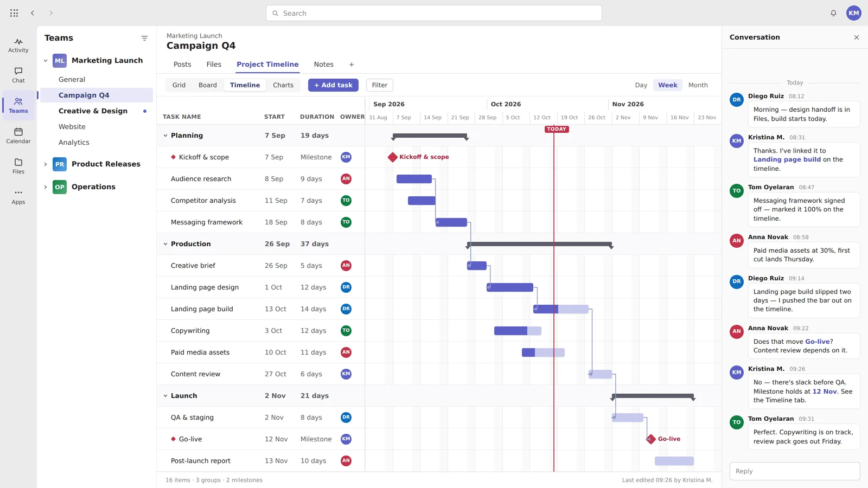Viewport: 868px width, 488px height.
Task: Click the Teams list filter icon
Action: pos(144,38)
